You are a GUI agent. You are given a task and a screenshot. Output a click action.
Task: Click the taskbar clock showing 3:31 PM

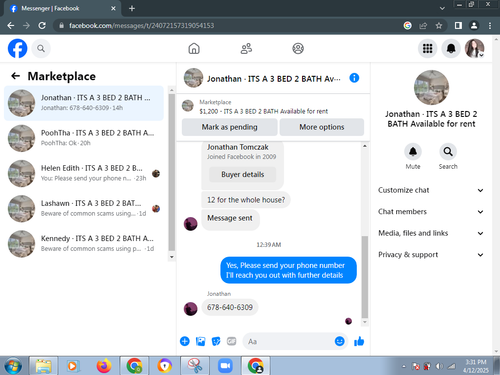coord(475,366)
